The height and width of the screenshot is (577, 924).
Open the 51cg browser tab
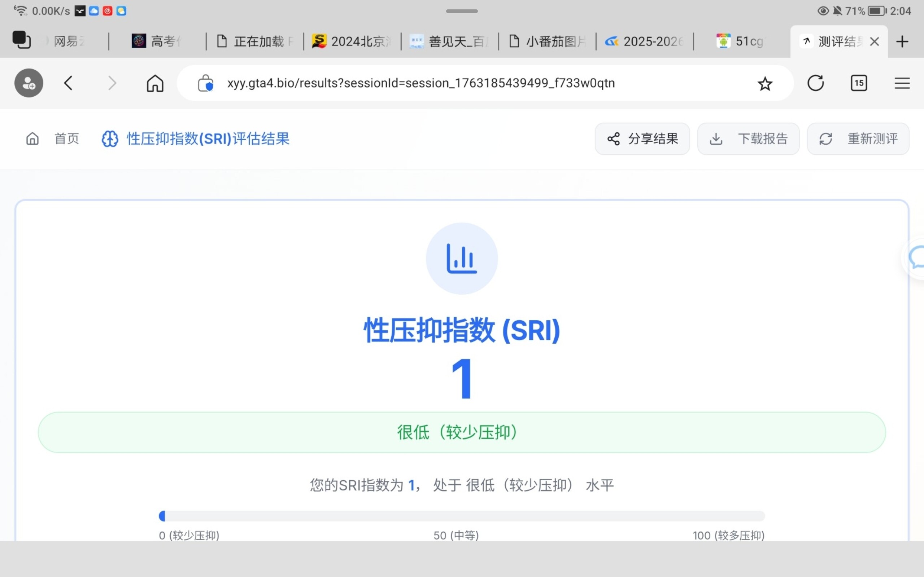pyautogui.click(x=741, y=41)
